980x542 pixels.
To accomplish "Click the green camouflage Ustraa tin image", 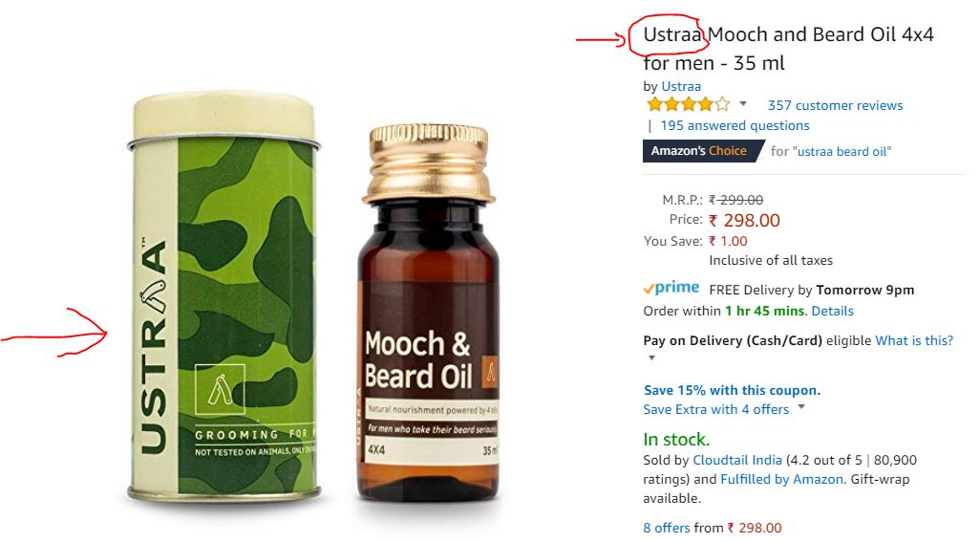I will tap(224, 297).
